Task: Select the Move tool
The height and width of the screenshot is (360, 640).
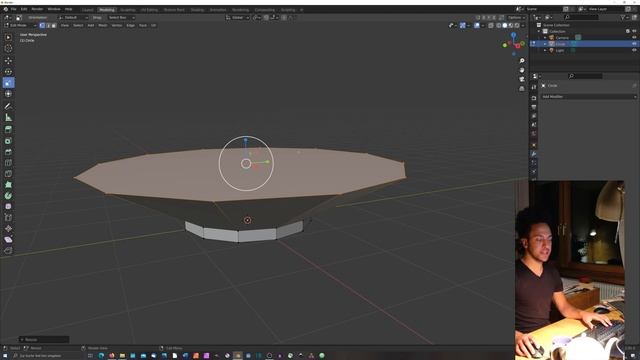Action: 8,61
